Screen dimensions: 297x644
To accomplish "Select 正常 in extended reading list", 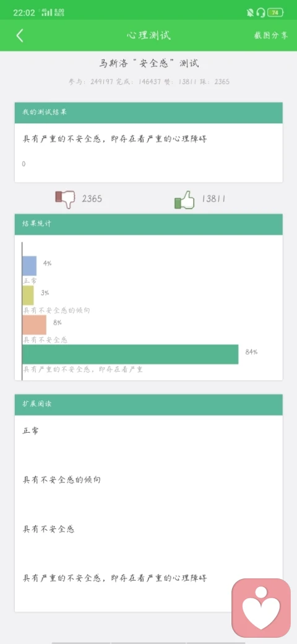I will point(31,431).
